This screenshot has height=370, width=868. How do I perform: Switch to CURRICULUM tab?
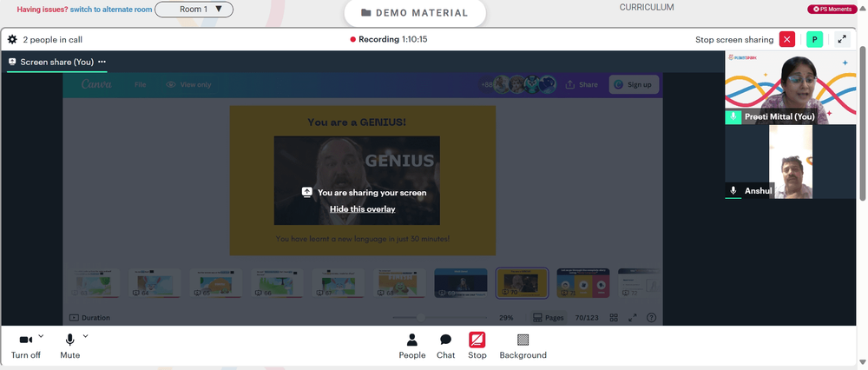click(x=646, y=7)
